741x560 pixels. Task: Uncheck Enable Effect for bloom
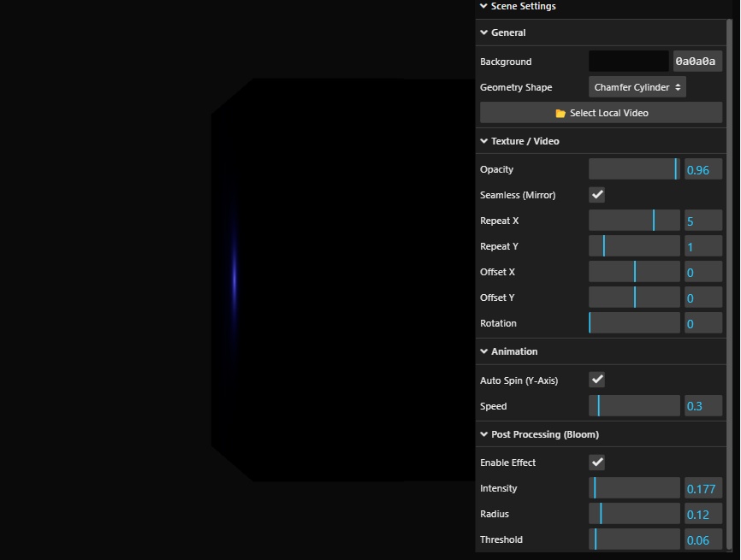tap(597, 463)
